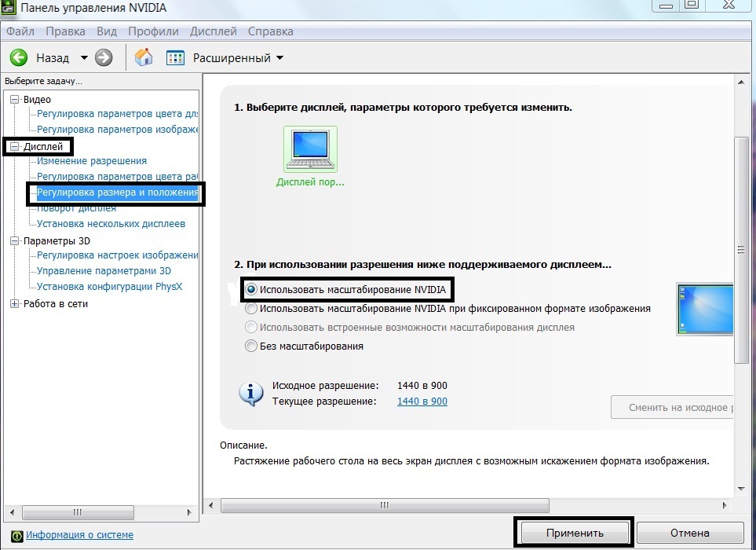Open Регулировка параметров цвета рабочего стола
This screenshot has width=756, height=550.
point(117,177)
